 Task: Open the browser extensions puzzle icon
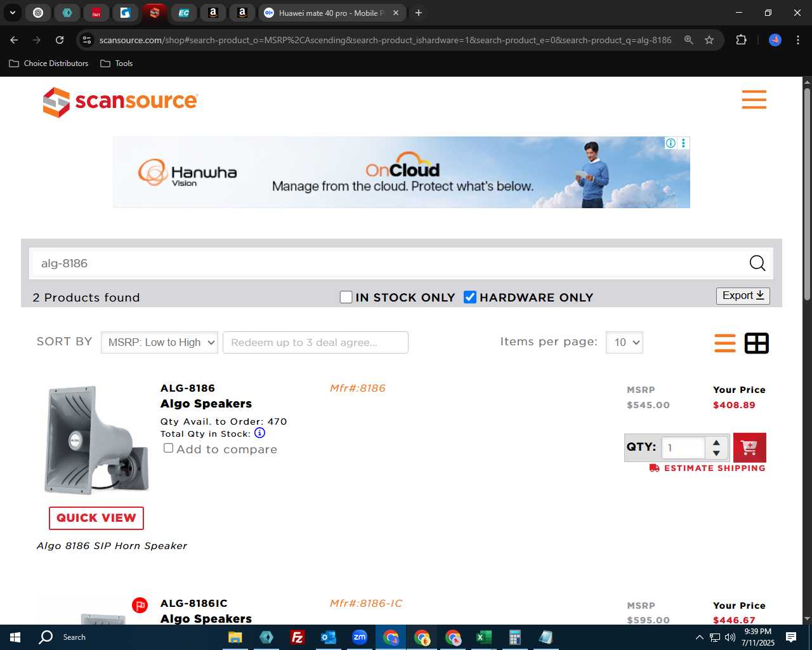point(741,40)
